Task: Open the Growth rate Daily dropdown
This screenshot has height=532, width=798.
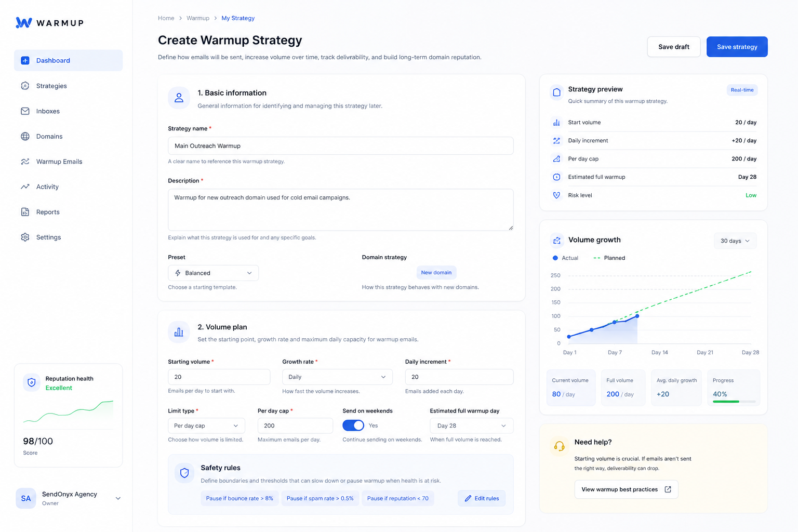Action: [337, 377]
